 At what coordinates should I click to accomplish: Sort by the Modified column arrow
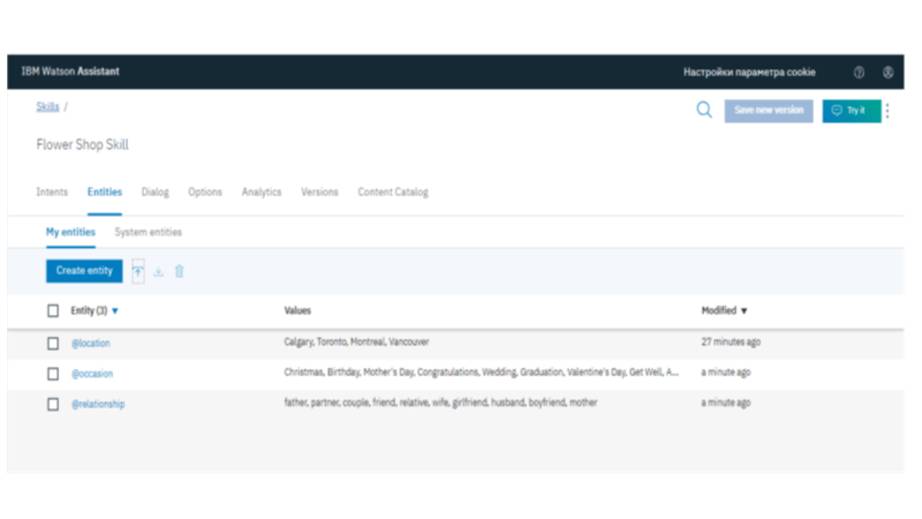tap(744, 311)
